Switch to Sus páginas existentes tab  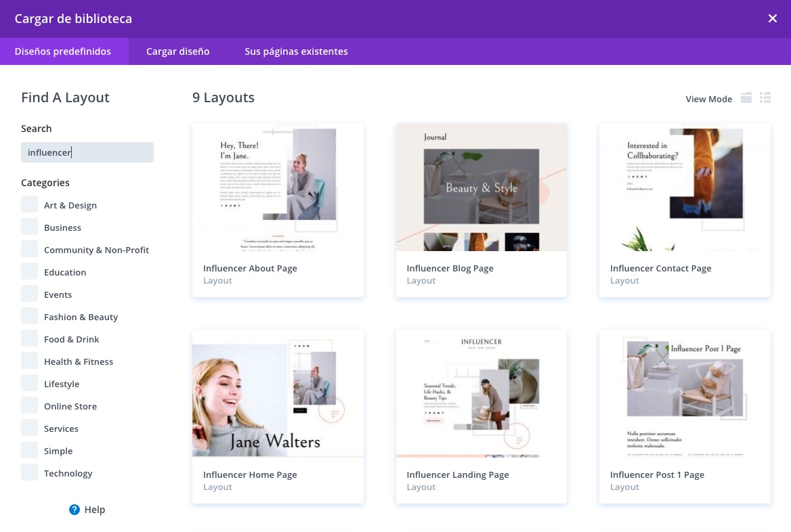coord(296,51)
